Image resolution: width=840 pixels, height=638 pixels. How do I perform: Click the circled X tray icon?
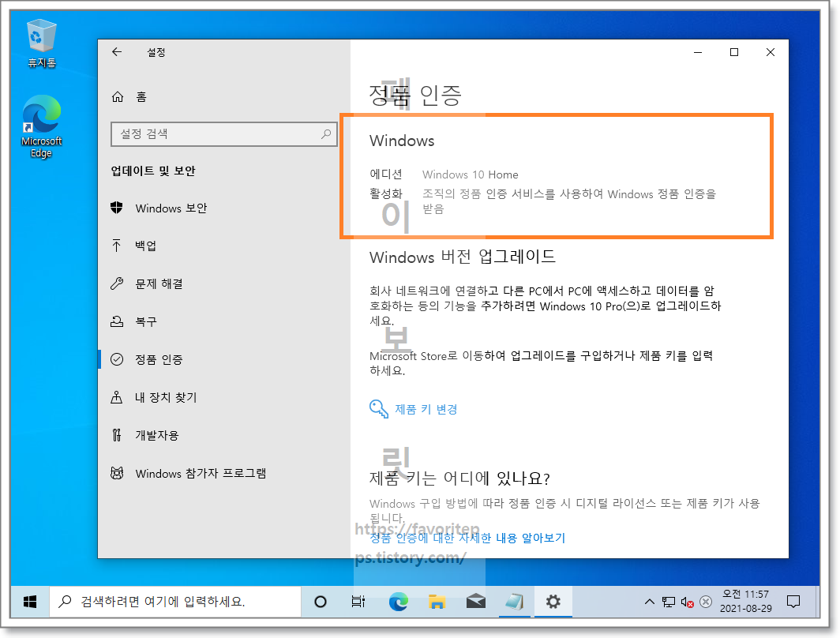(706, 602)
